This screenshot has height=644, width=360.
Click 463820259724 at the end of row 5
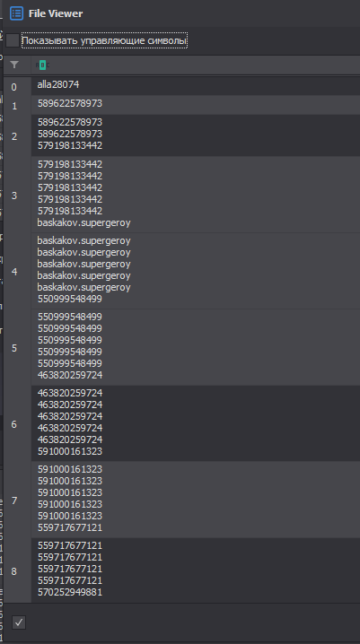(70, 375)
